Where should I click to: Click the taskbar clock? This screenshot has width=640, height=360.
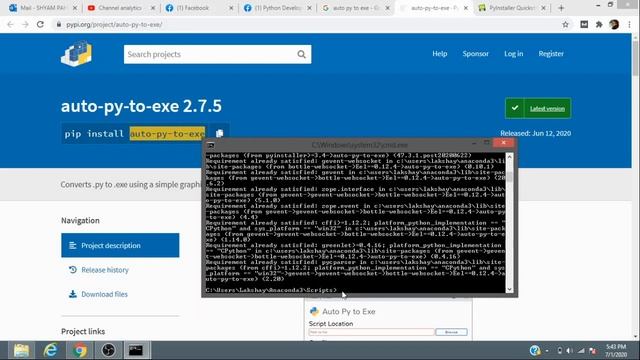(616, 351)
